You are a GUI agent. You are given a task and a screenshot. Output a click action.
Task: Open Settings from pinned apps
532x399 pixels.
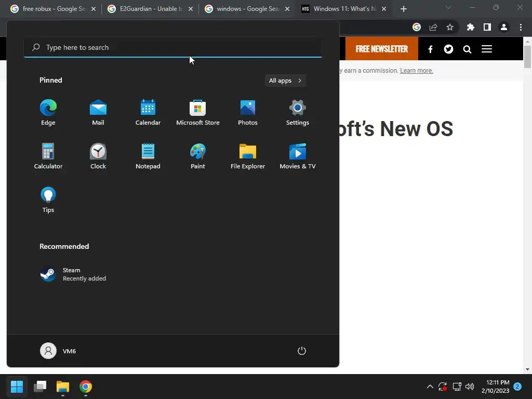point(298,113)
